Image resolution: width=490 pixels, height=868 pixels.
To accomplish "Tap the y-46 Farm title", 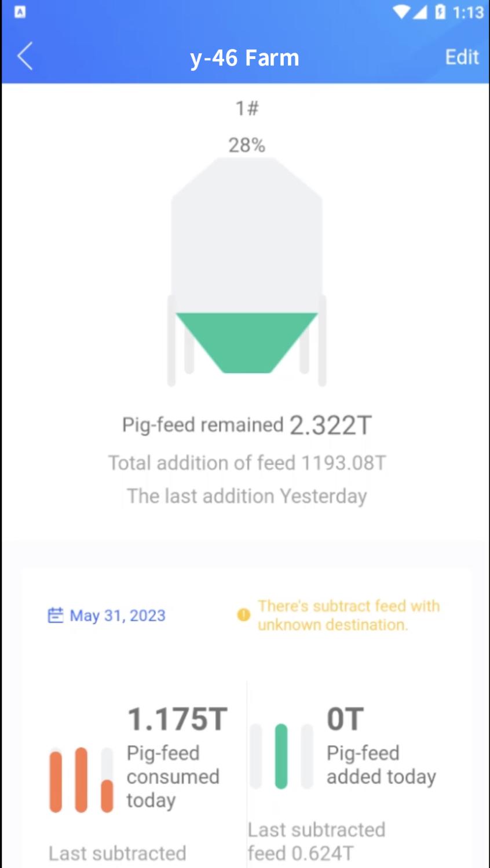I will 244,58.
